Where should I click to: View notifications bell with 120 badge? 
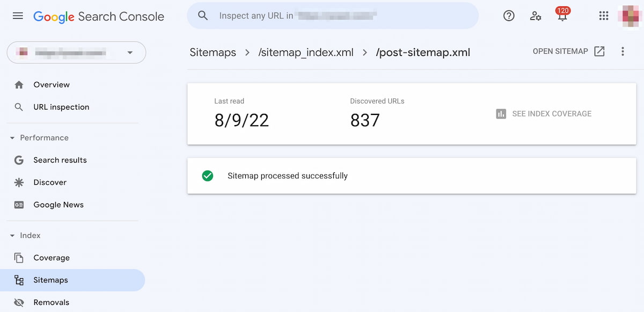point(562,14)
